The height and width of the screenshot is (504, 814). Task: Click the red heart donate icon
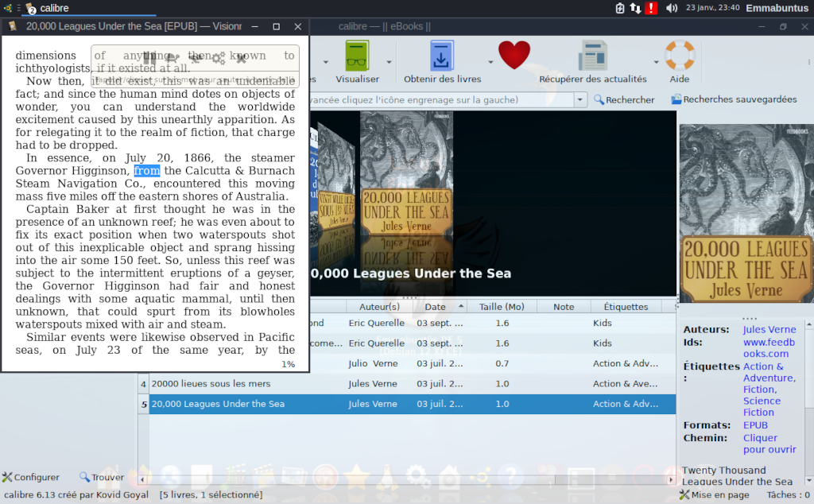[514, 55]
